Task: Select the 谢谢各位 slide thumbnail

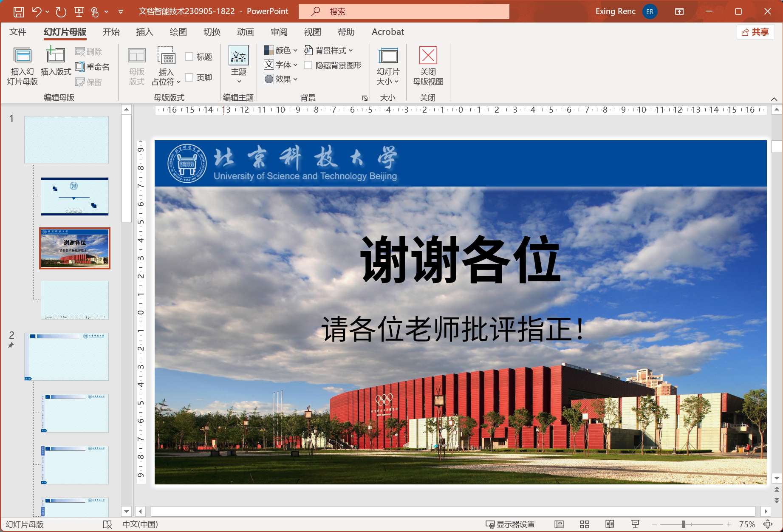Action: pyautogui.click(x=74, y=248)
